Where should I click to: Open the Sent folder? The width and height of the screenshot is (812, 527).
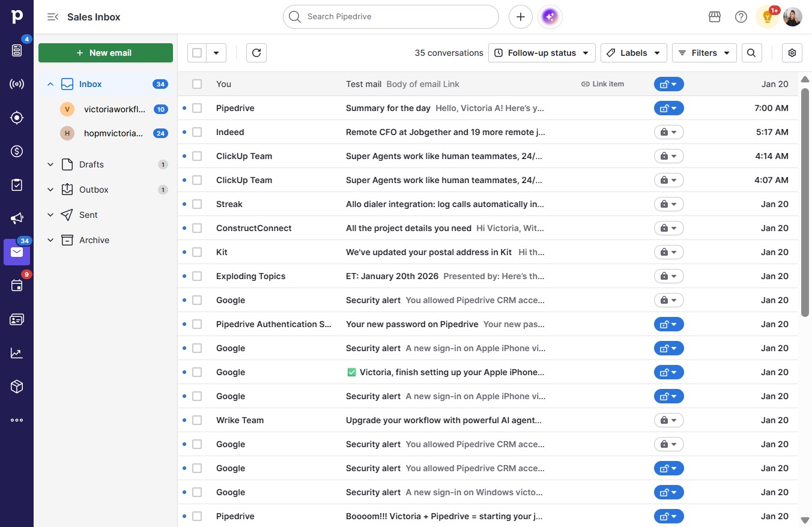(106, 215)
